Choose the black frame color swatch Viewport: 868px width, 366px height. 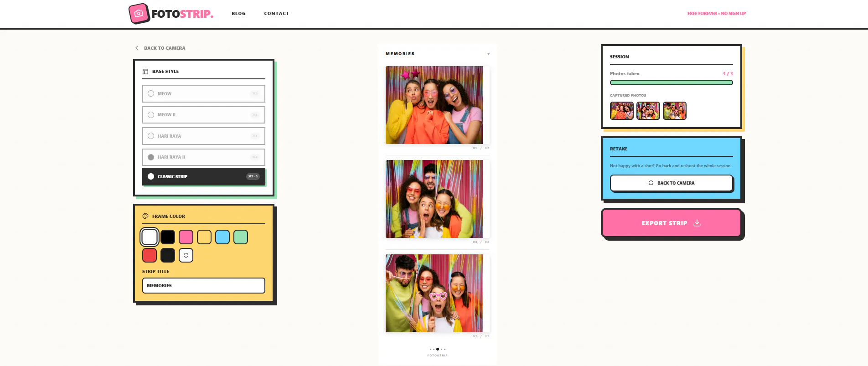tap(168, 237)
